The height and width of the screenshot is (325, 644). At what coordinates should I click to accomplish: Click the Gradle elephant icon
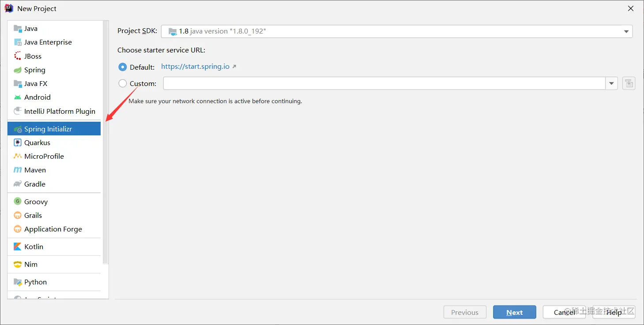pos(18,184)
